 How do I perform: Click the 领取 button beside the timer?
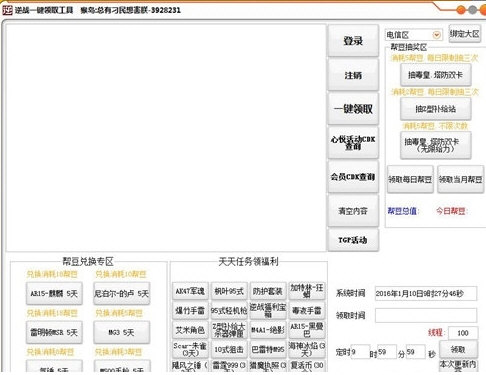point(458,349)
